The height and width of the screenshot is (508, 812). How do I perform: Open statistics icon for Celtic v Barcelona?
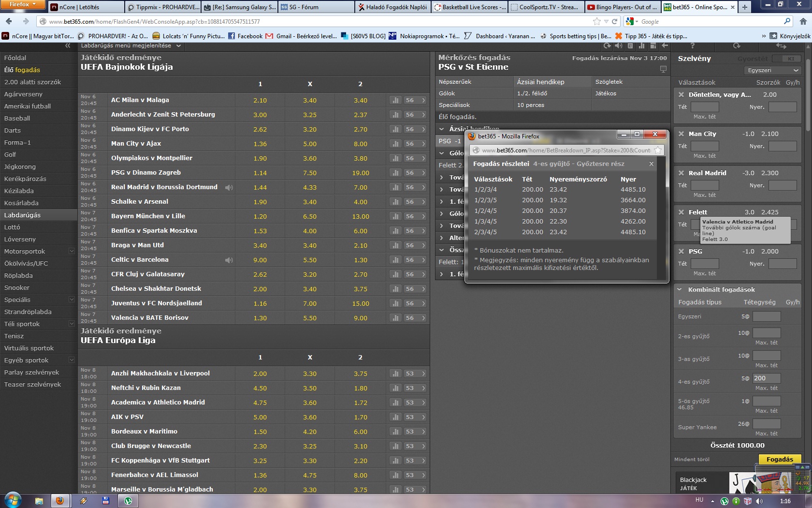pos(395,260)
